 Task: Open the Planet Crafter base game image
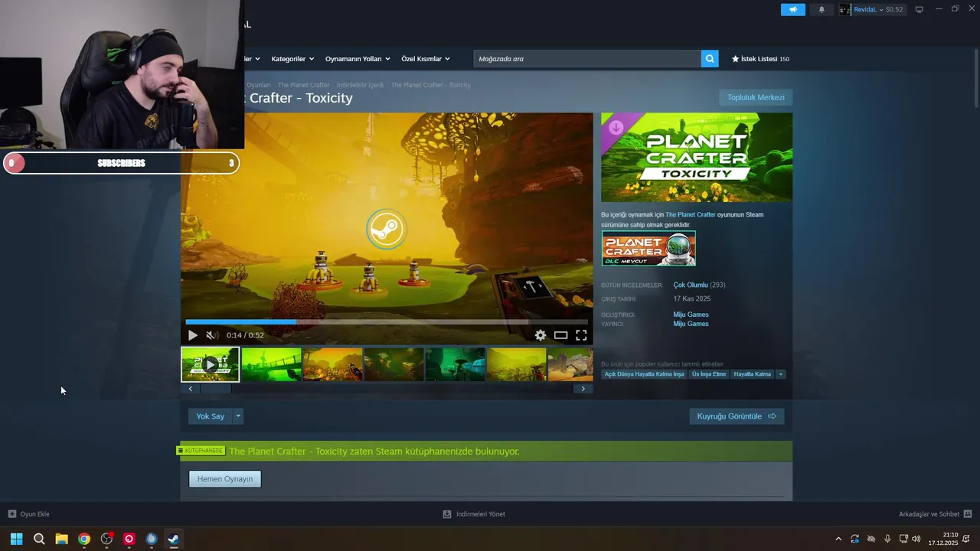click(648, 249)
